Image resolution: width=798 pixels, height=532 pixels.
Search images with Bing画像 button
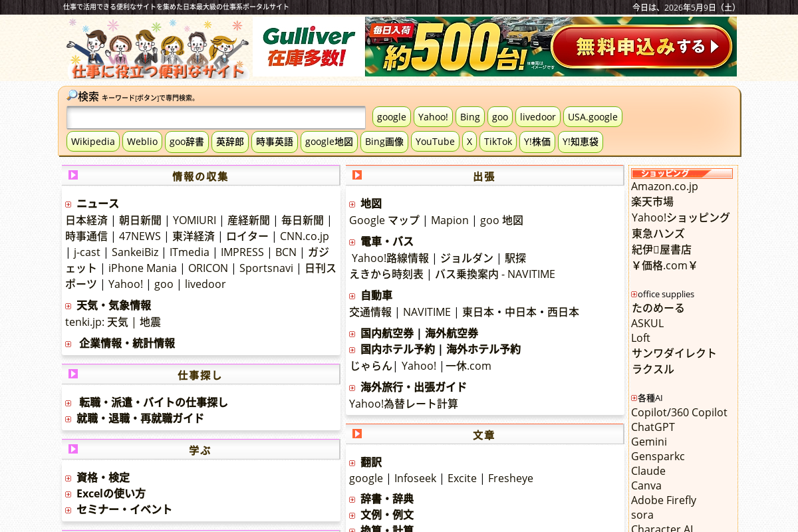tap(384, 142)
